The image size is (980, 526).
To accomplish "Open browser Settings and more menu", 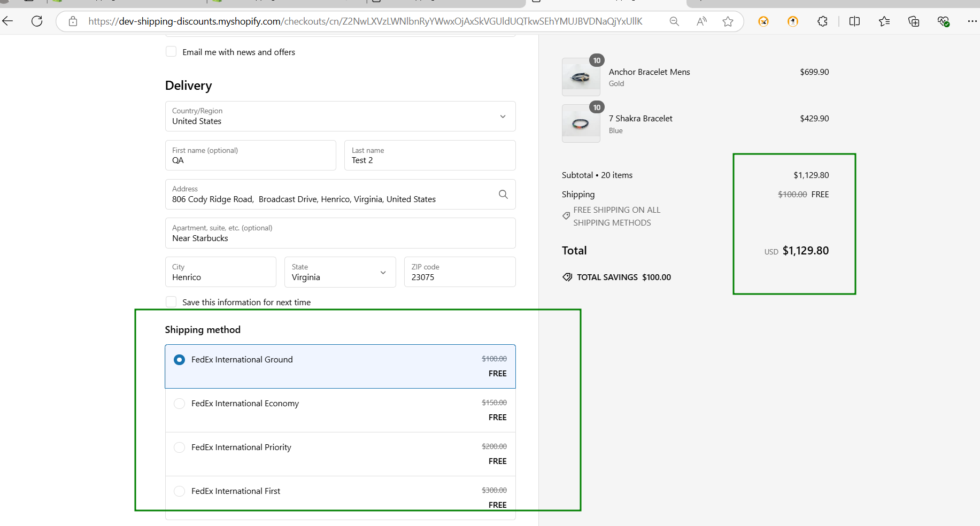I will (971, 21).
